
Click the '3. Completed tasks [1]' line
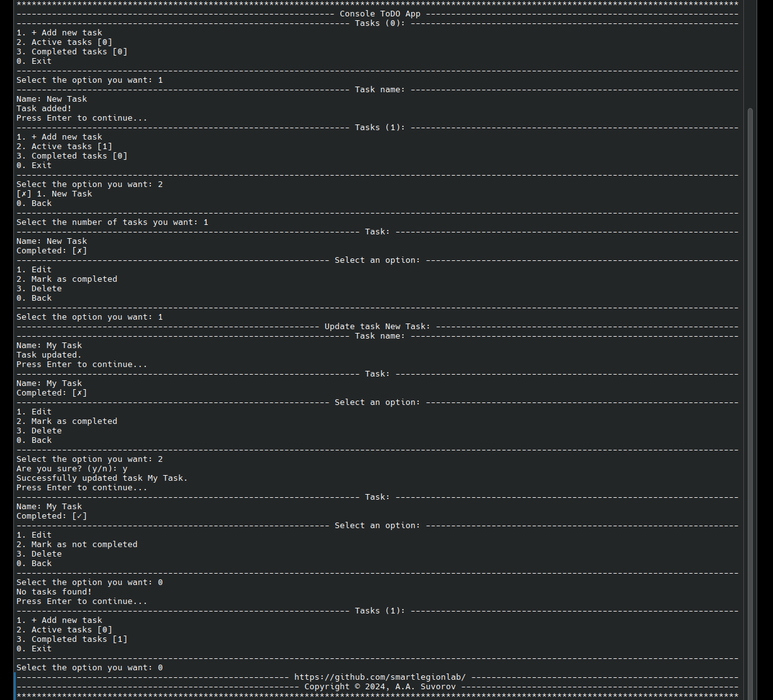click(x=72, y=639)
